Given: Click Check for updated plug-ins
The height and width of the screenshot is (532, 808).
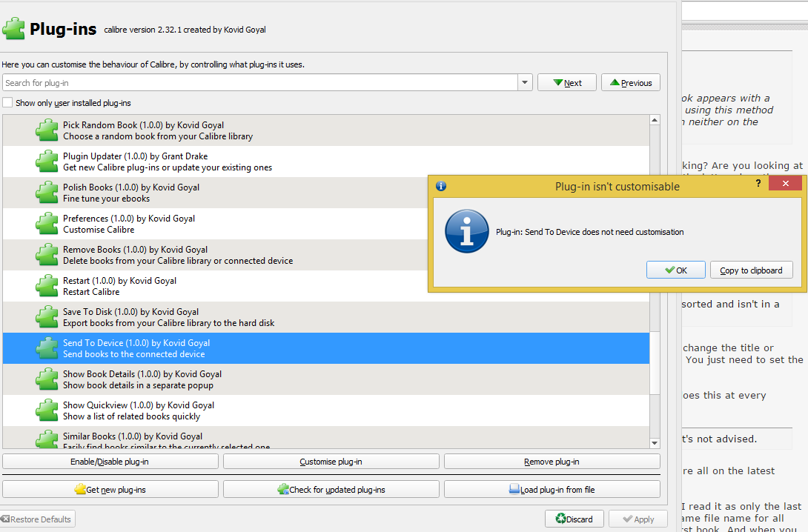Looking at the screenshot, I should click(x=331, y=489).
